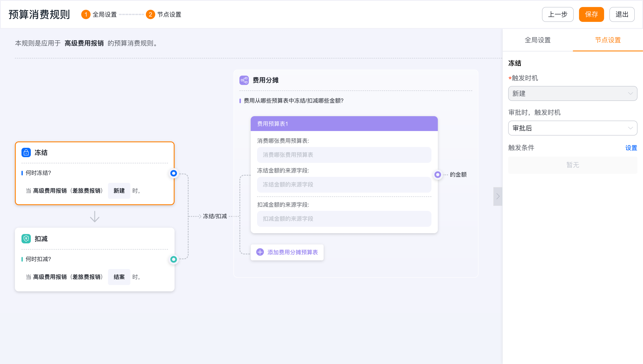The height and width of the screenshot is (364, 643).
Task: Click the 冻结金额的来源字段 input field
Action: click(344, 185)
